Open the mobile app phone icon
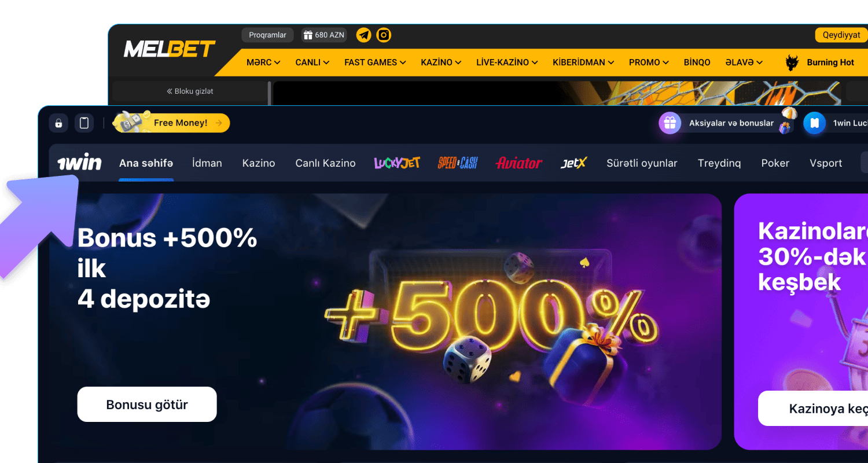The width and height of the screenshot is (868, 463). [x=84, y=123]
